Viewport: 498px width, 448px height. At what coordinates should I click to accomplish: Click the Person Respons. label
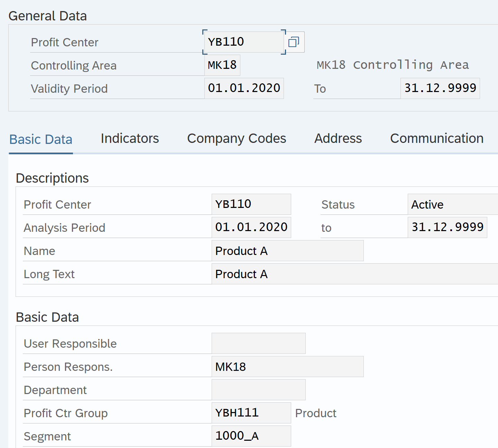point(68,367)
